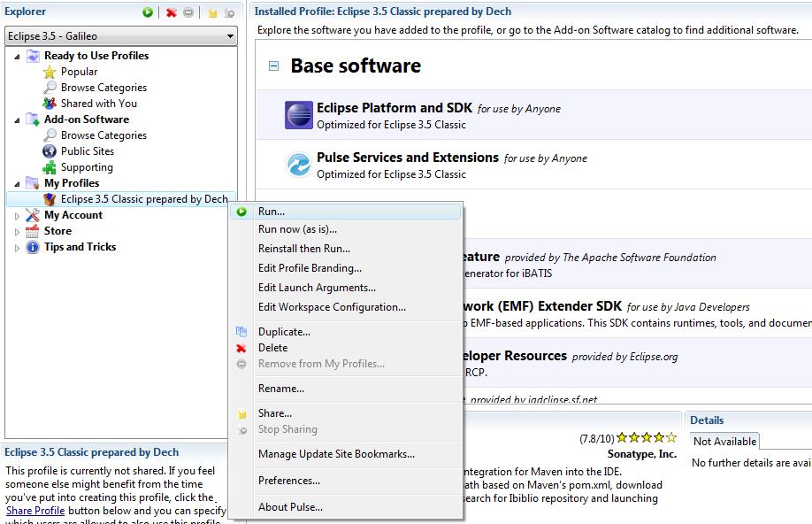Expand the My Account node
The image size is (812, 524).
17,216
